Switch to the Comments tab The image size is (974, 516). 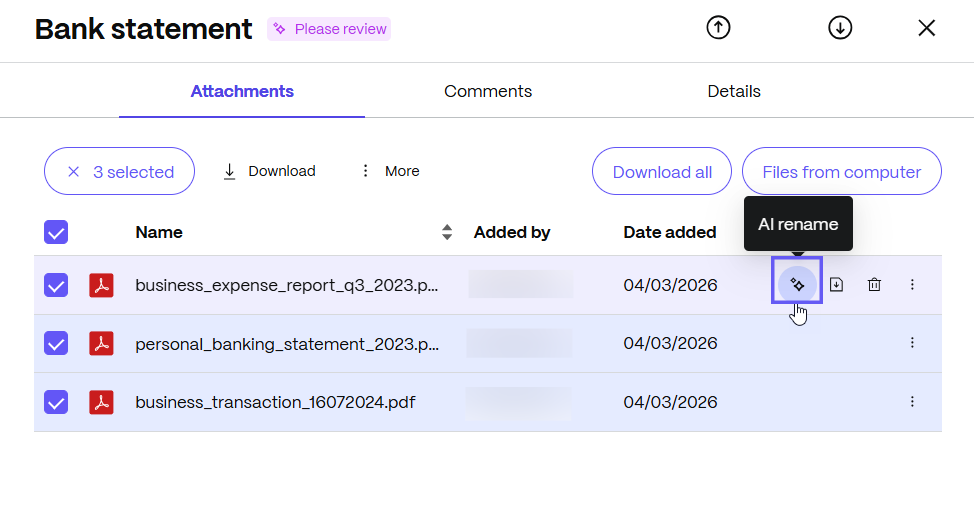[488, 91]
